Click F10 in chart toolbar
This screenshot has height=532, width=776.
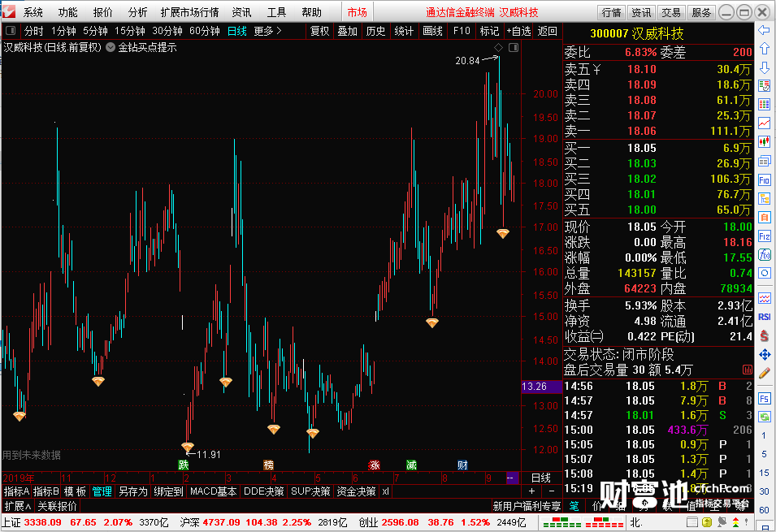pos(462,31)
